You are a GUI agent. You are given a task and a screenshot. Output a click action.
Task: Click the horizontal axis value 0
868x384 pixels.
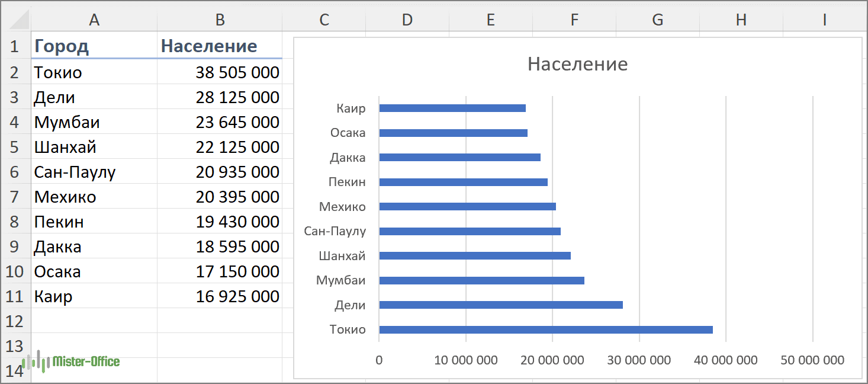(x=379, y=360)
